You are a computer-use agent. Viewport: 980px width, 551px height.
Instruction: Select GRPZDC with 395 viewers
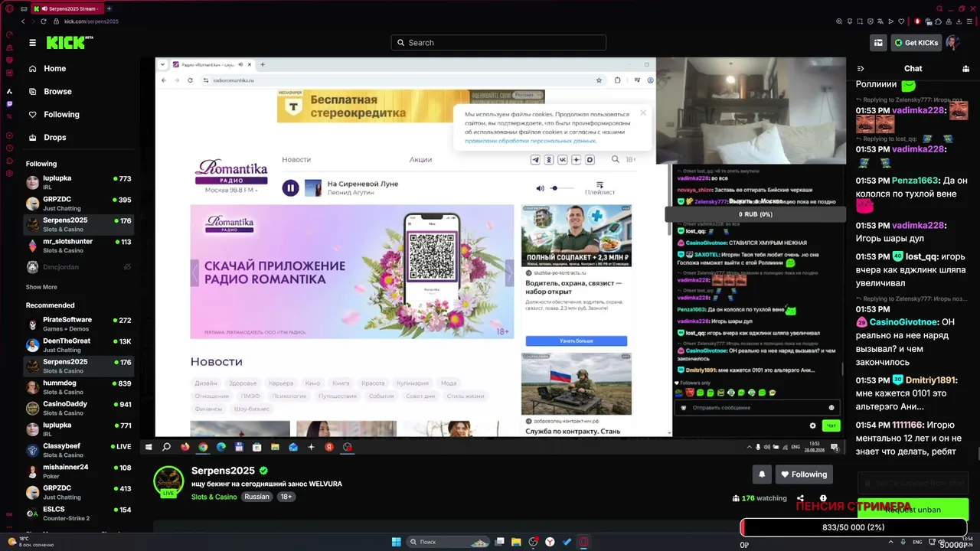point(79,204)
